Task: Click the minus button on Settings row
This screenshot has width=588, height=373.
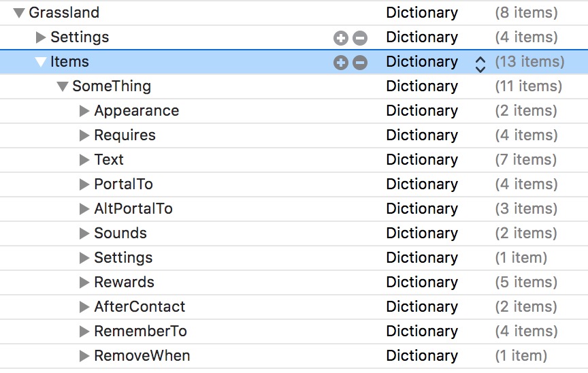Action: pyautogui.click(x=360, y=38)
